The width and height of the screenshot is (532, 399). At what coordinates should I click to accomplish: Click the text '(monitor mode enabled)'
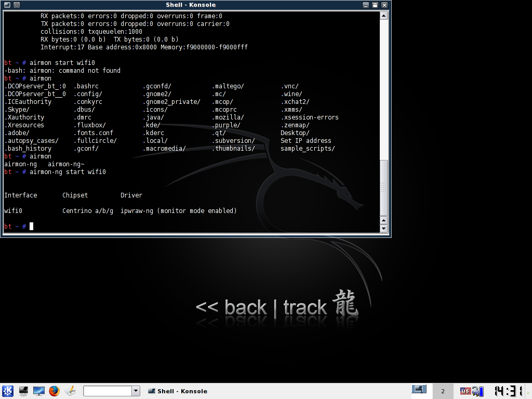point(197,211)
